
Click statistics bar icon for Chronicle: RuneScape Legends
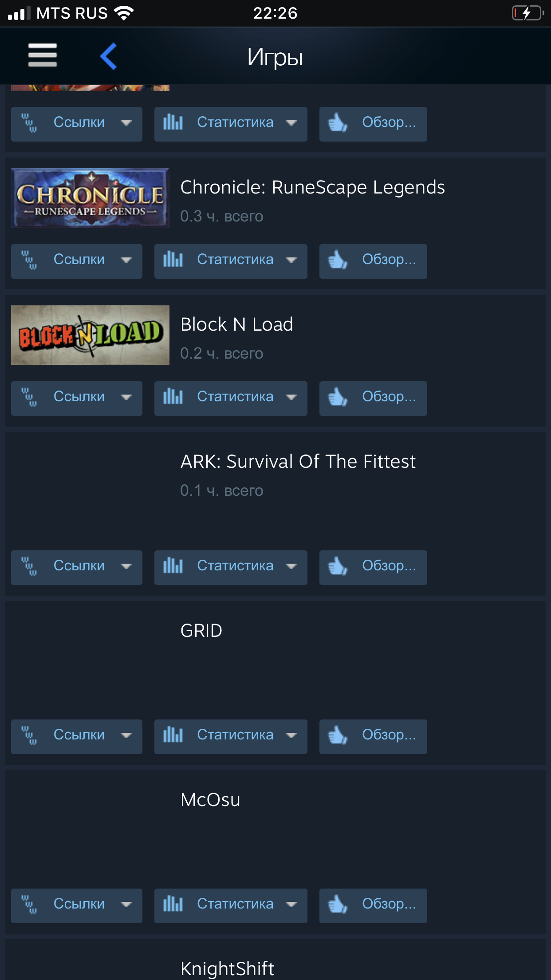(173, 259)
